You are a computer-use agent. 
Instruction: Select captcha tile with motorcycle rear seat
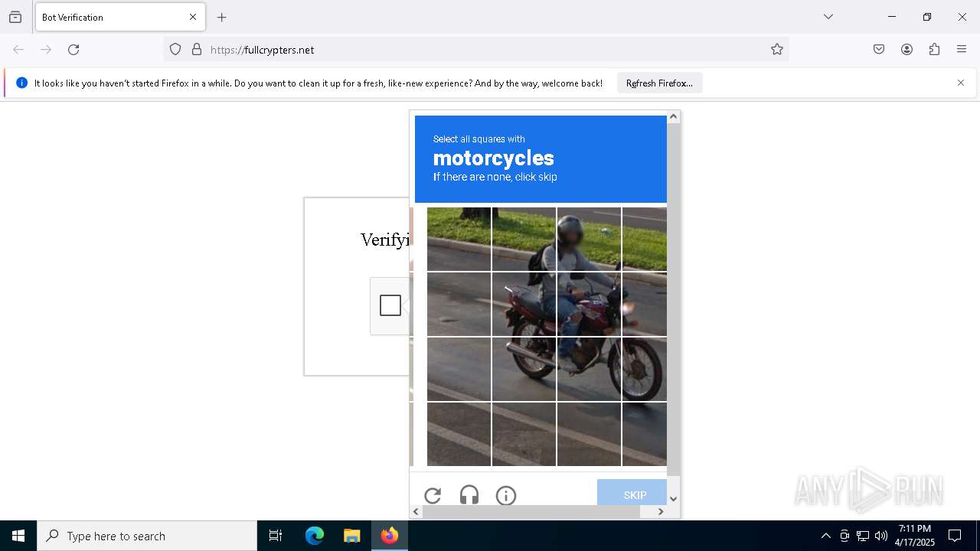click(x=524, y=304)
